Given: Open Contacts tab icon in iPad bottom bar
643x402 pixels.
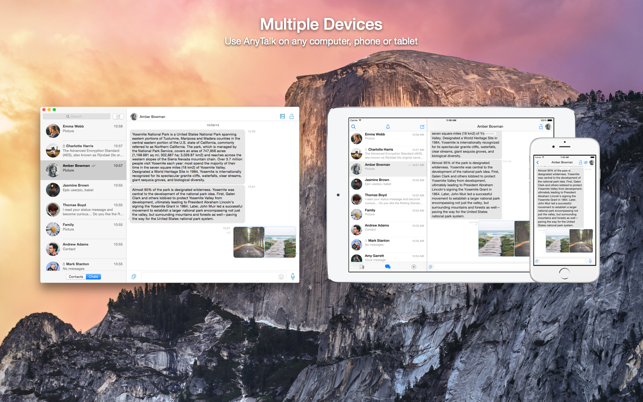Looking at the screenshot, I should pos(362,267).
